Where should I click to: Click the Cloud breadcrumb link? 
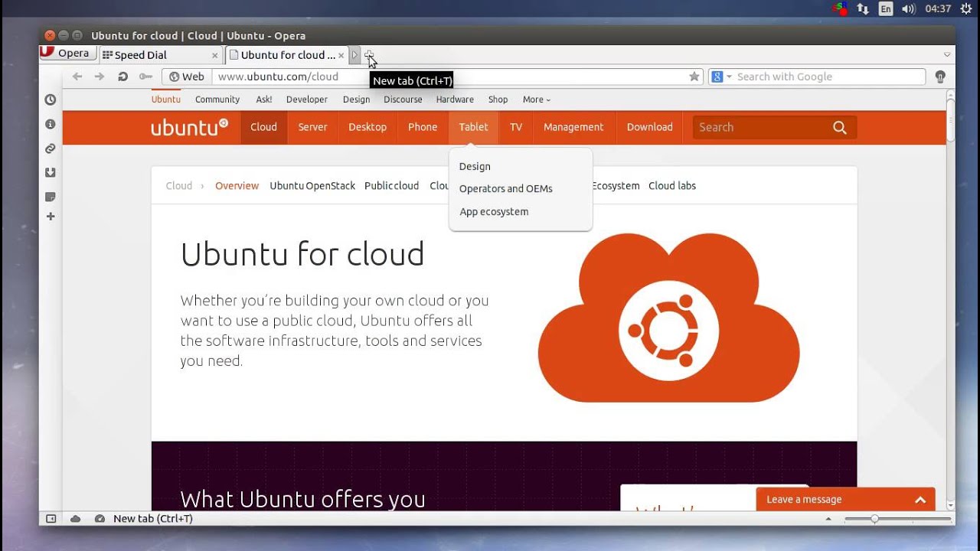point(179,185)
